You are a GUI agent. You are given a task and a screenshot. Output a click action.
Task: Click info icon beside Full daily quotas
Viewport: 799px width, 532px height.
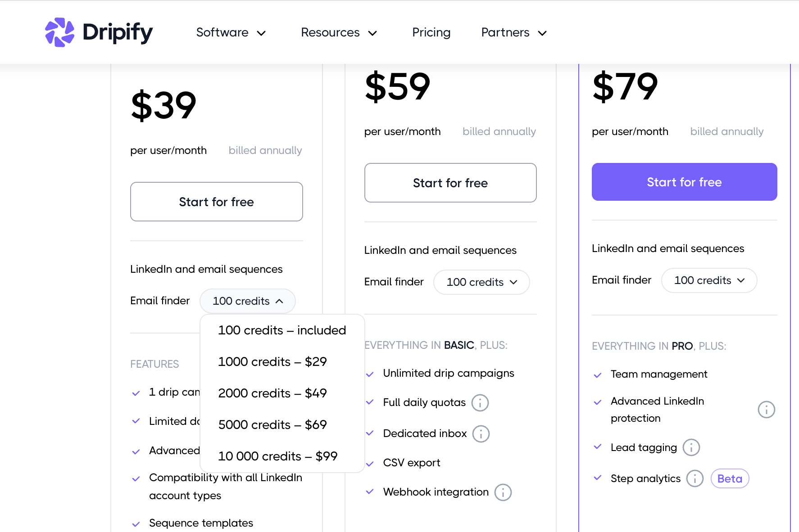480,403
